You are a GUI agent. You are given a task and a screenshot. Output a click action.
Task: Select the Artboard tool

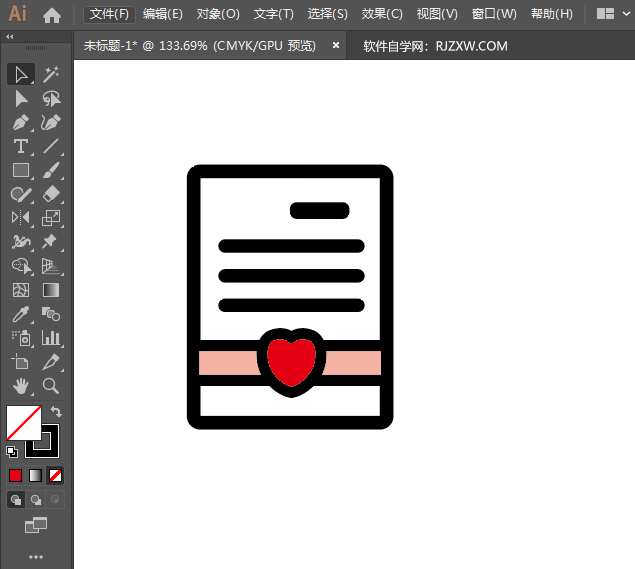click(x=21, y=362)
